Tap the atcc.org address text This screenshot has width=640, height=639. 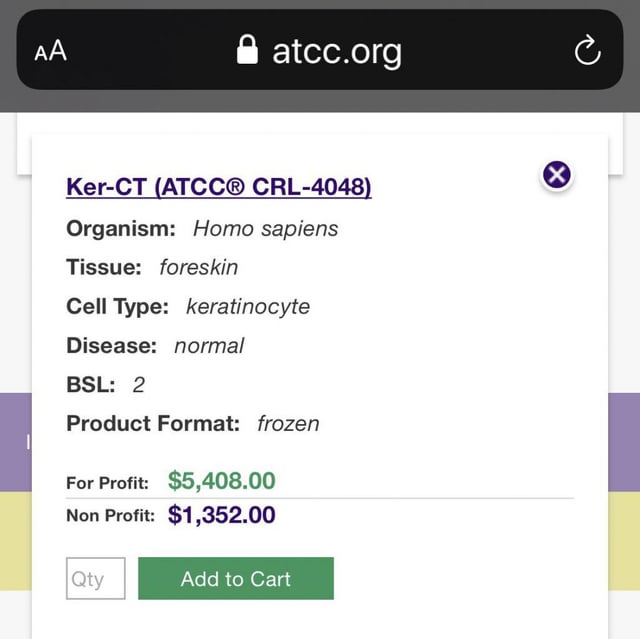(337, 50)
